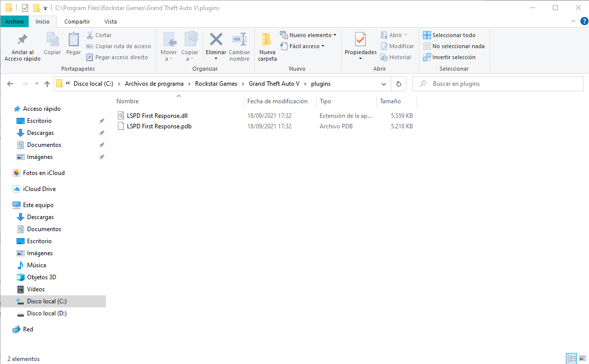This screenshot has width=589, height=364.
Task: Open recent locations dropdown arrow
Action: [37, 84]
